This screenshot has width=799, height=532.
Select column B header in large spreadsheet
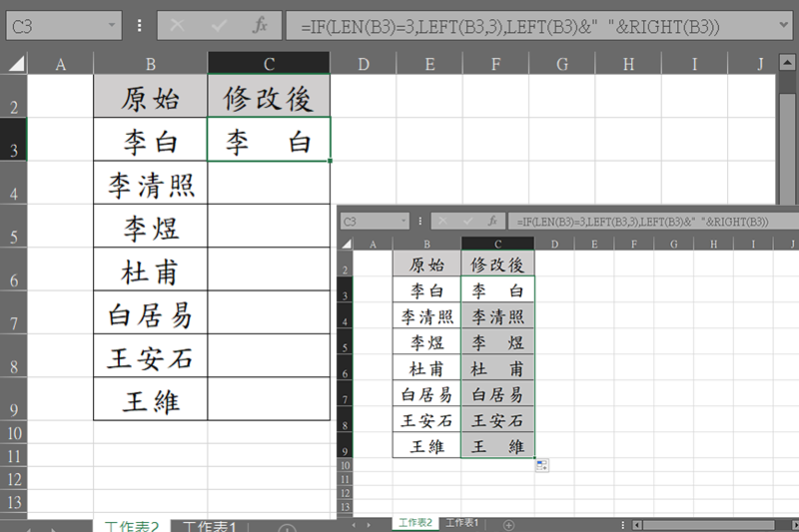(151, 64)
